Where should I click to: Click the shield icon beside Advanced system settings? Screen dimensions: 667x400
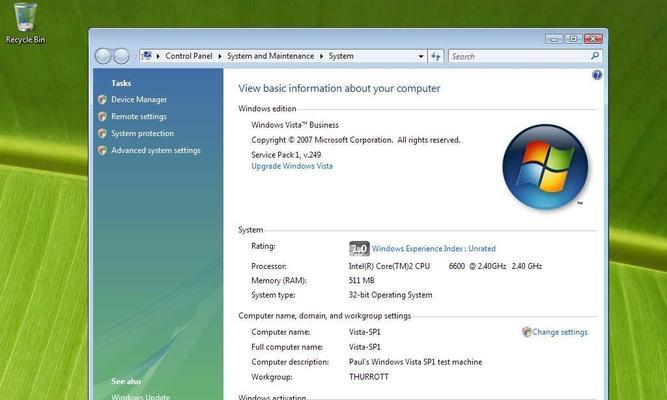[102, 151]
